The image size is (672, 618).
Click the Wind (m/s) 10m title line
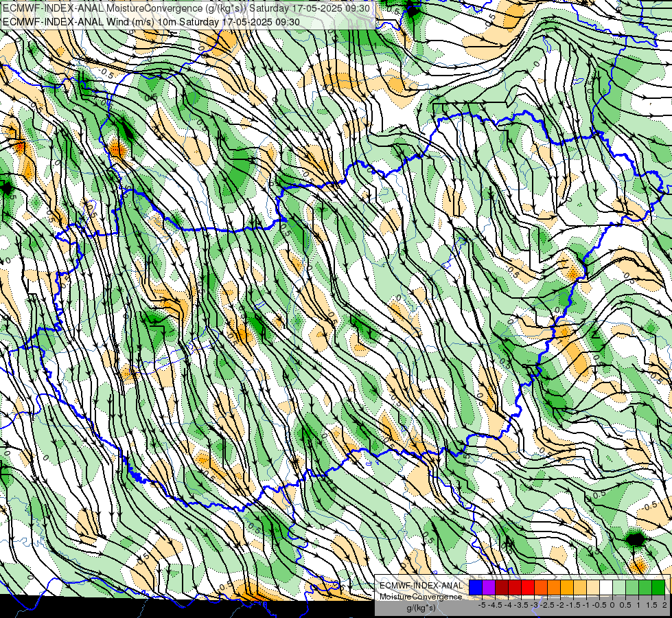151,21
